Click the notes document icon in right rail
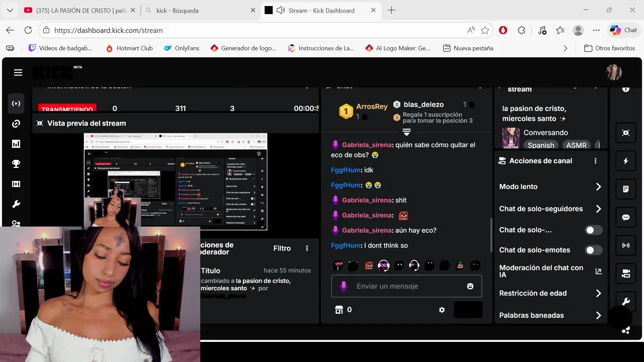Screen dimensions: 644x362 tap(626, 189)
